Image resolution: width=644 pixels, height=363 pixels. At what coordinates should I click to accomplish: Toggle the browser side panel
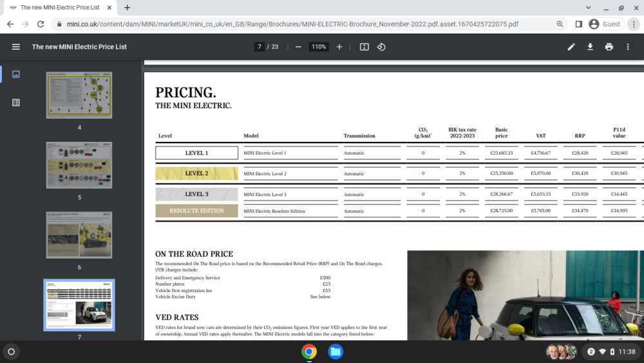click(579, 25)
